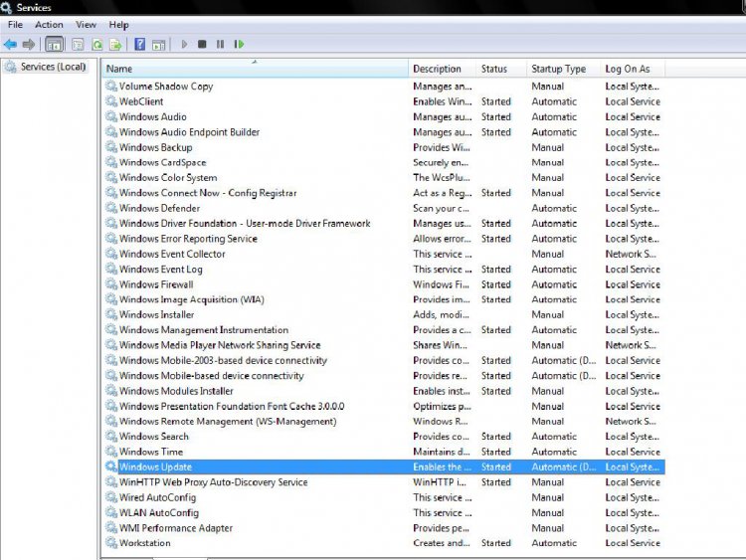746x560 pixels.
Task: Sort by Status column header
Action: 501,69
